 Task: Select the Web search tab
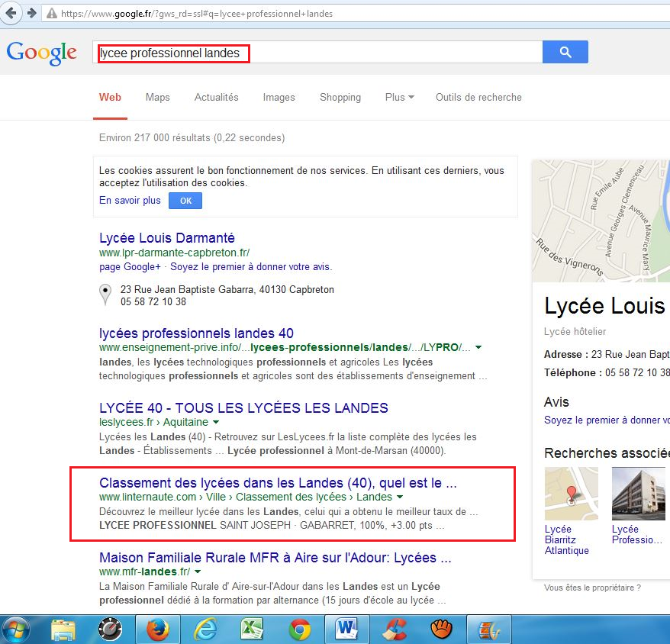[x=110, y=98]
